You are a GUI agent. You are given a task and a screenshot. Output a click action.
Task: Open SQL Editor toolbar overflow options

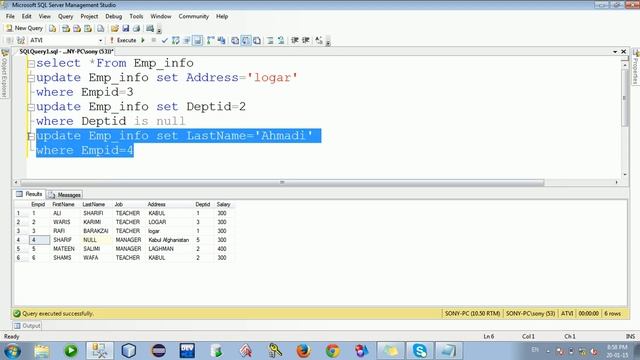pos(328,41)
